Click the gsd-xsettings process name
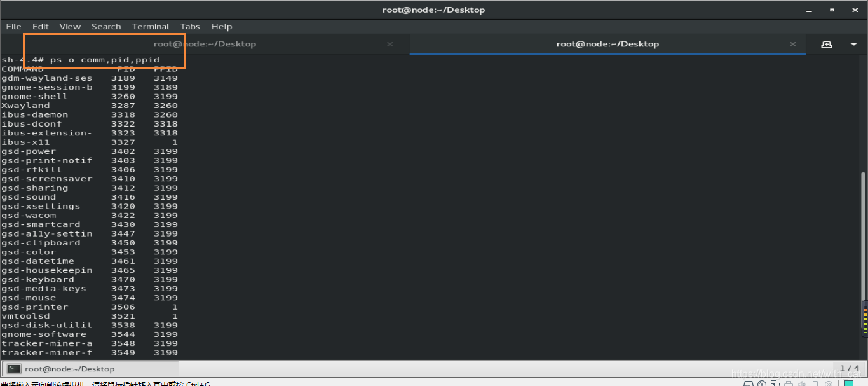 41,206
